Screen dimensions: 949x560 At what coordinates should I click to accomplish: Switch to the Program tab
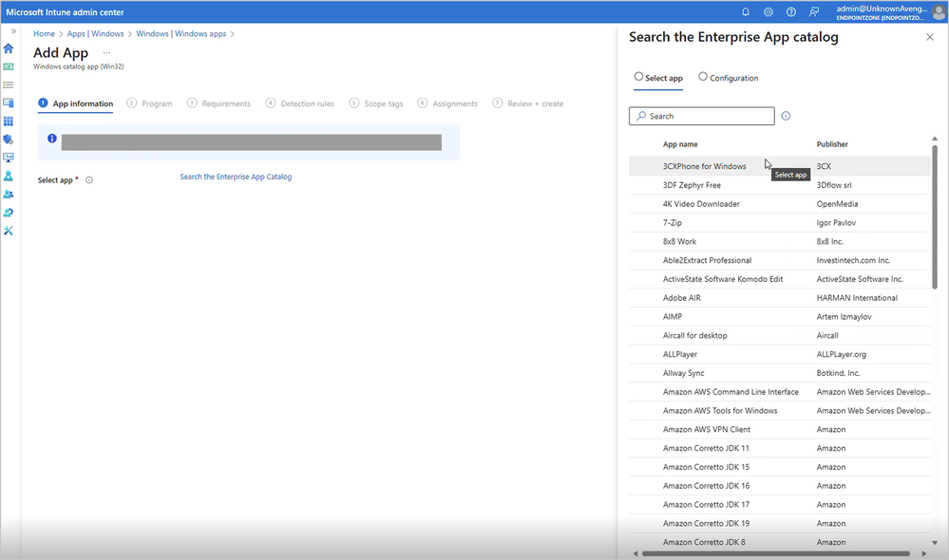pyautogui.click(x=150, y=103)
